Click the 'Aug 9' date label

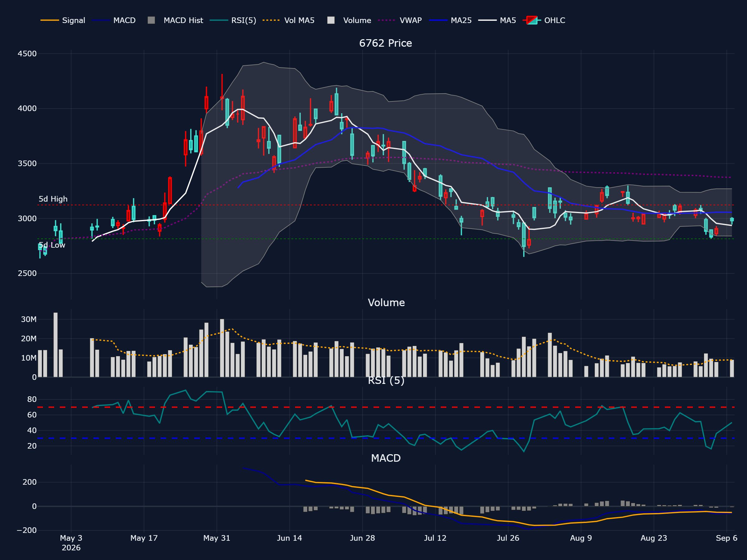point(581,538)
